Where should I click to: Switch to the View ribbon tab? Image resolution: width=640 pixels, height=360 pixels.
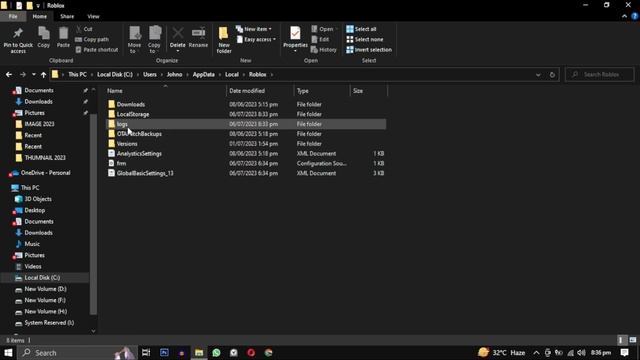(93, 16)
